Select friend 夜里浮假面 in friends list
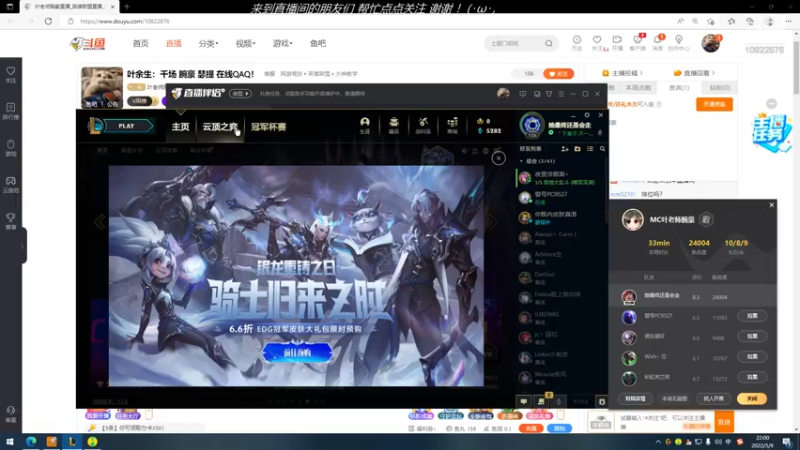 click(x=560, y=178)
